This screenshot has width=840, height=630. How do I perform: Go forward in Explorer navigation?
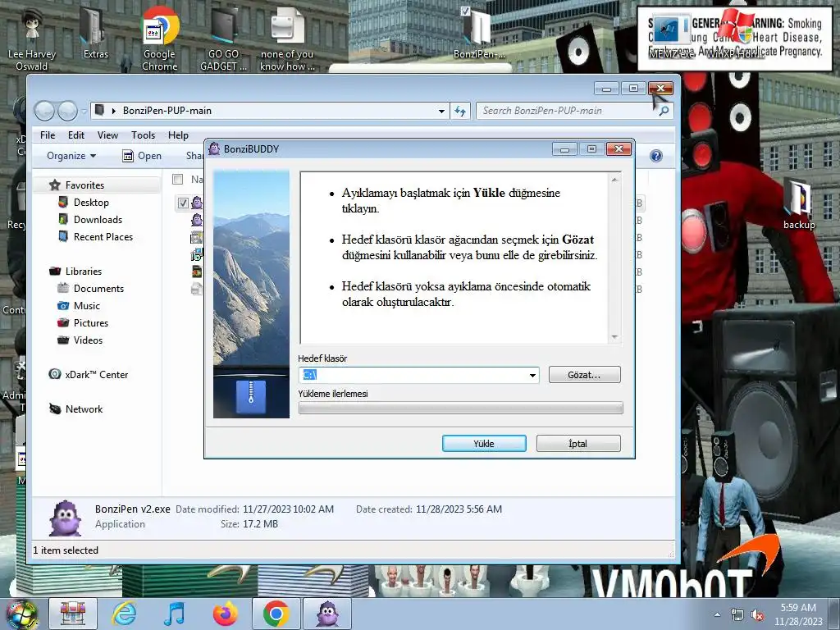point(67,111)
